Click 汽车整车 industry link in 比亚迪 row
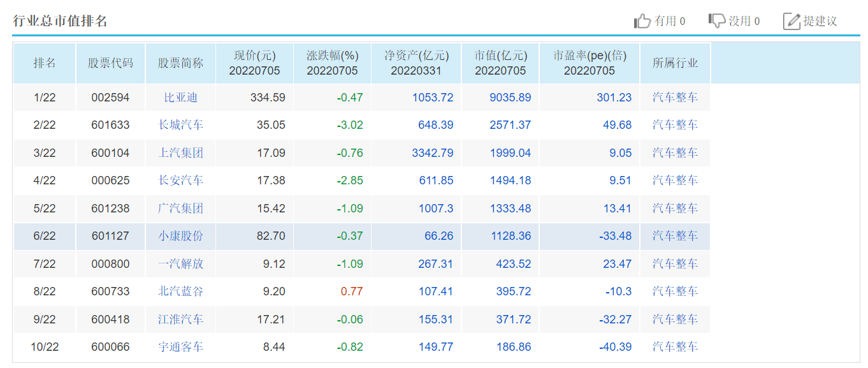The height and width of the screenshot is (368, 868). coord(676,98)
